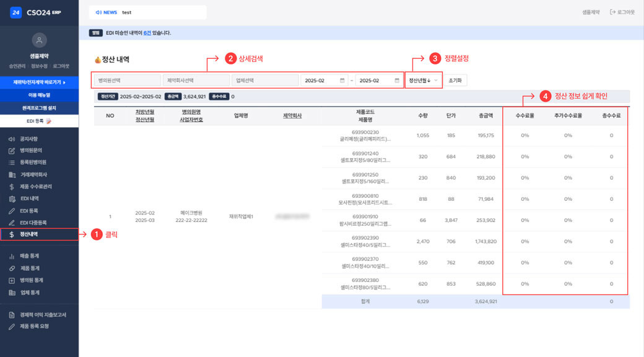Viewport: 644px width, 357px height.
Task: Open the start month calendar icon
Action: 342,81
